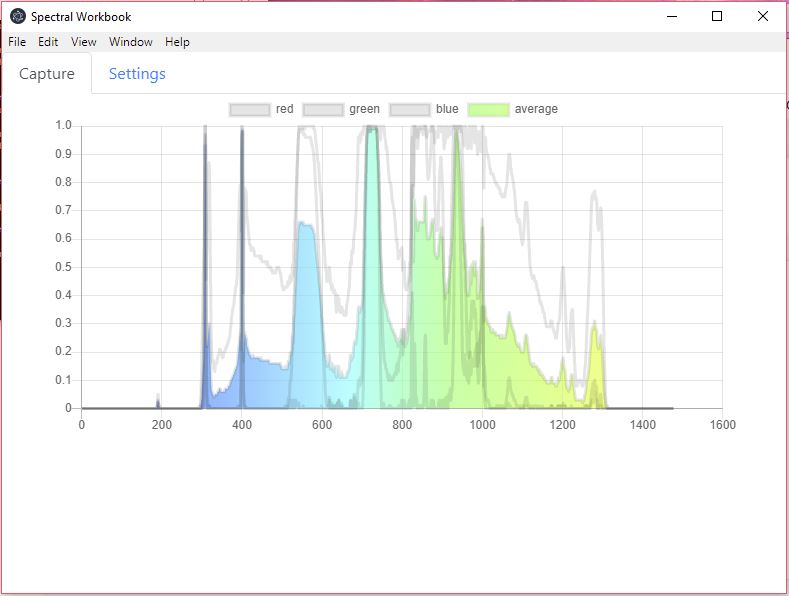
Task: Minimize the Spectral Workbook window
Action: coord(672,16)
